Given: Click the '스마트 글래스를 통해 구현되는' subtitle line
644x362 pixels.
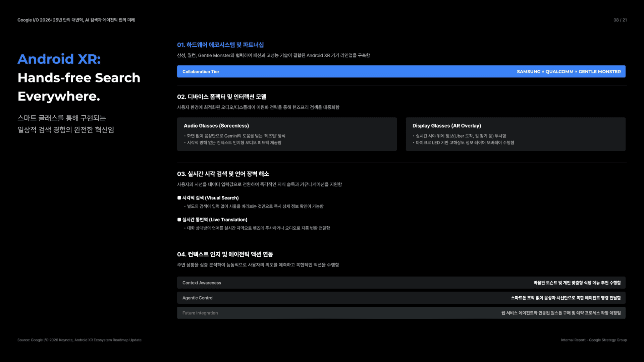Looking at the screenshot, I should tap(62, 118).
